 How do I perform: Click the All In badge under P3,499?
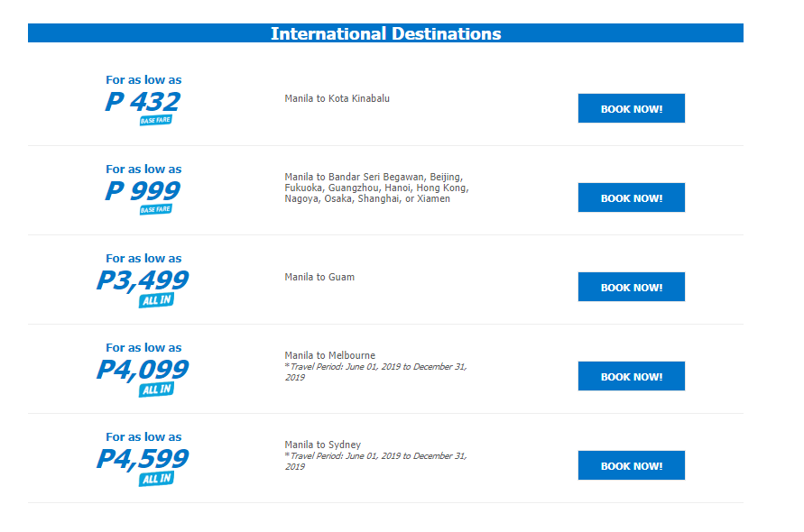click(x=156, y=300)
